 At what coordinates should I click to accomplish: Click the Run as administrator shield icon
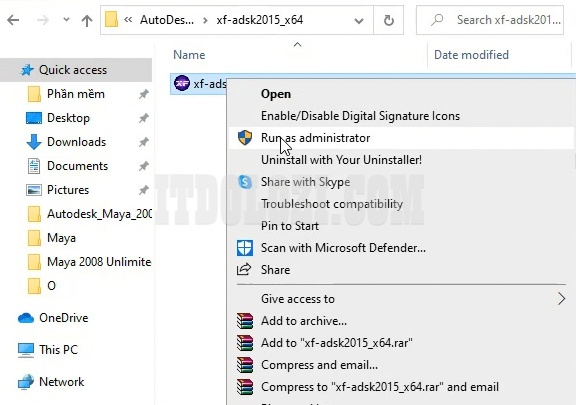[245, 138]
